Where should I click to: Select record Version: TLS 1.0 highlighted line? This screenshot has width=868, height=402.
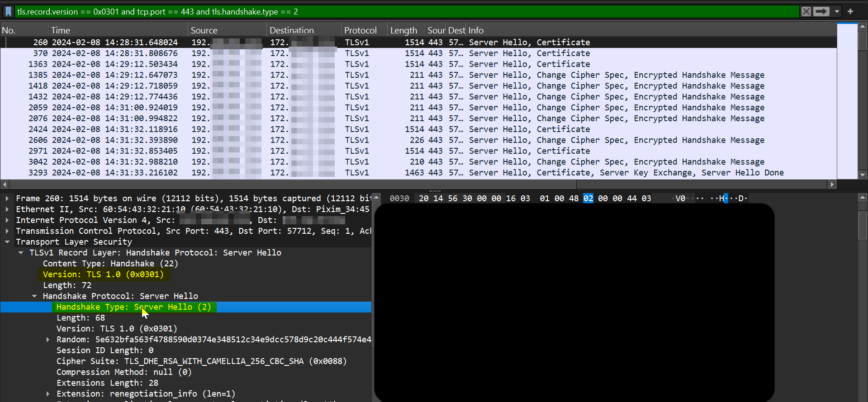103,274
